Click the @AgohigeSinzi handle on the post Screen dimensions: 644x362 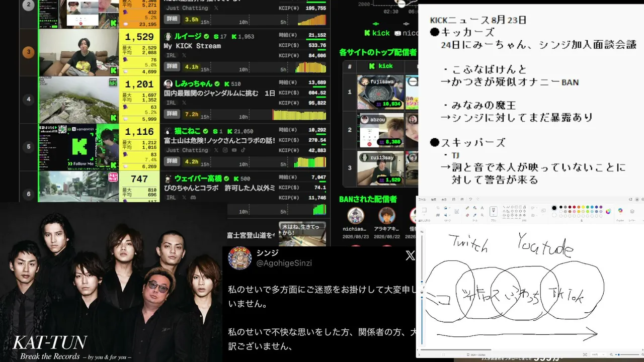point(285,263)
